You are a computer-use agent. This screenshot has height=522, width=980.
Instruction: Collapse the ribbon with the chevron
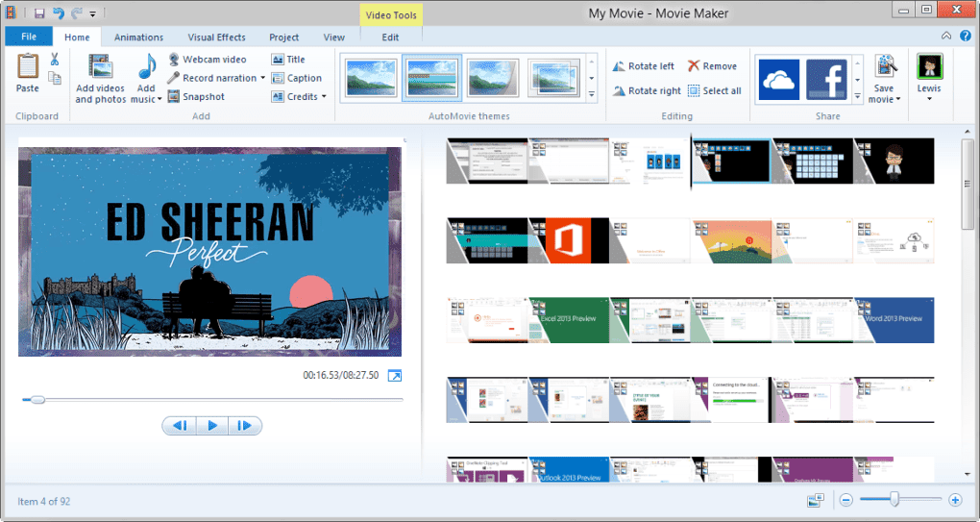[x=946, y=37]
